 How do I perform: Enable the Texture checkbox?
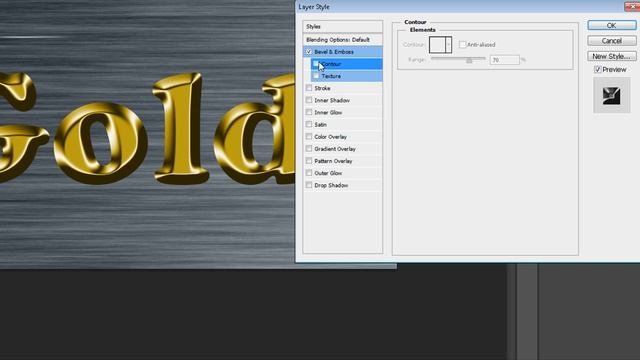pos(316,76)
